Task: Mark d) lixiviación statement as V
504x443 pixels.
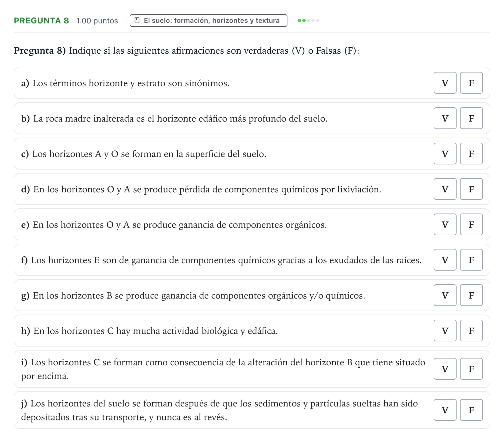Action: pos(445,189)
